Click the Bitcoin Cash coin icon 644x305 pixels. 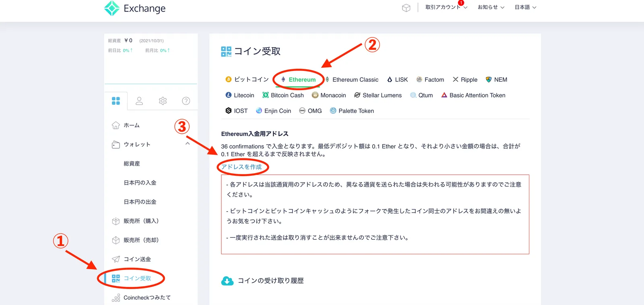266,95
